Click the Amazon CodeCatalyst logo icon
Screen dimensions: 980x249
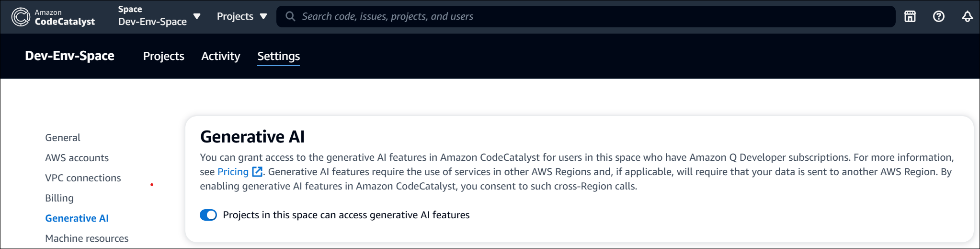click(21, 17)
